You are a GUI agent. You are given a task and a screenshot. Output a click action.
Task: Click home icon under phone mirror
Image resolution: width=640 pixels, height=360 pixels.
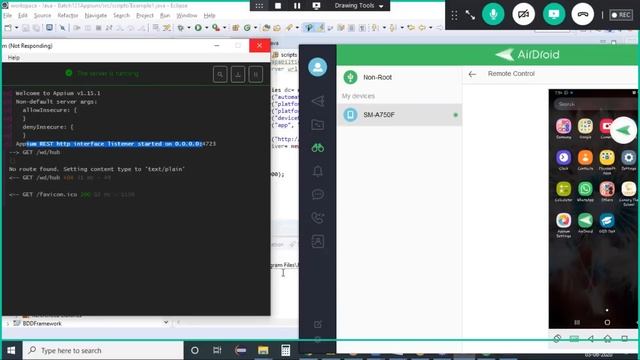pyautogui.click(x=607, y=338)
